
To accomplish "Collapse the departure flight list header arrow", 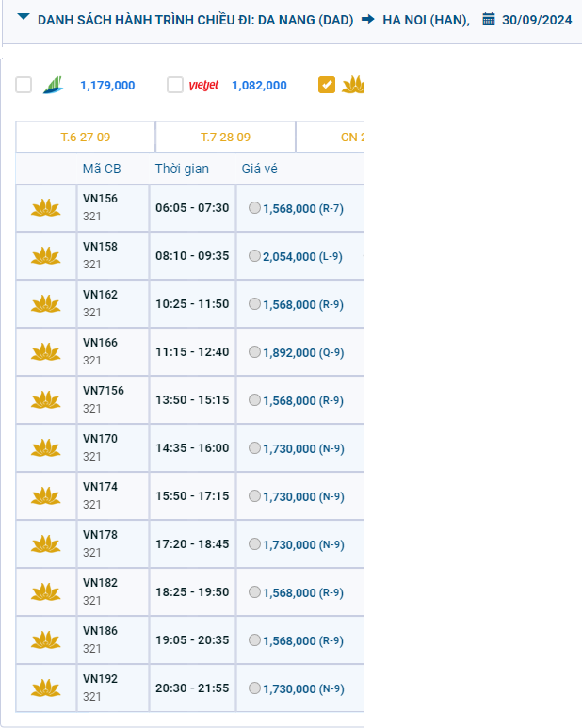I will [24, 18].
